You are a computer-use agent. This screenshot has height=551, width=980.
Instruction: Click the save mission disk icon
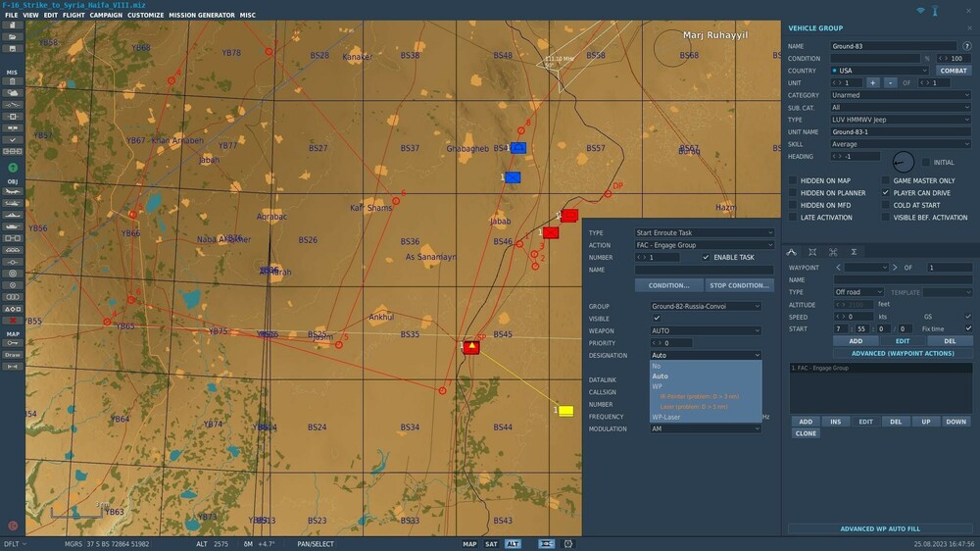pos(12,49)
